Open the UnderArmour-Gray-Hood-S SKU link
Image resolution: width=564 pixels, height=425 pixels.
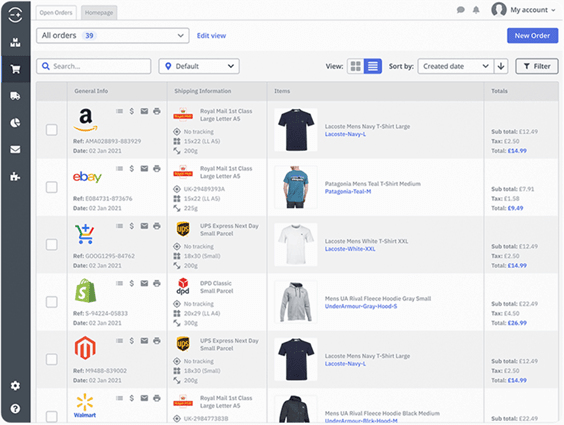tap(361, 306)
